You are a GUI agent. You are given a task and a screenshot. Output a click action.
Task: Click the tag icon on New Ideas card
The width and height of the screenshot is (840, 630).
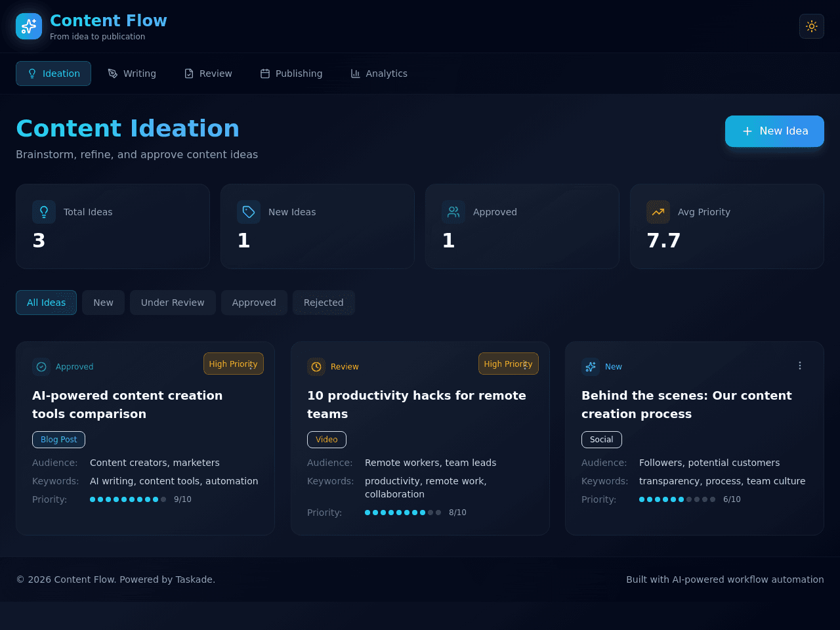pos(249,212)
